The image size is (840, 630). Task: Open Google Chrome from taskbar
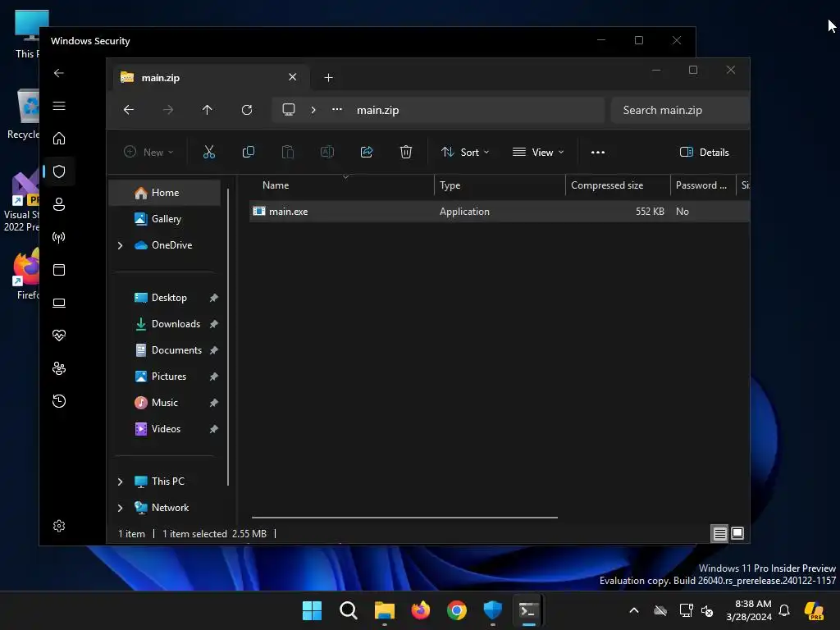click(x=456, y=610)
